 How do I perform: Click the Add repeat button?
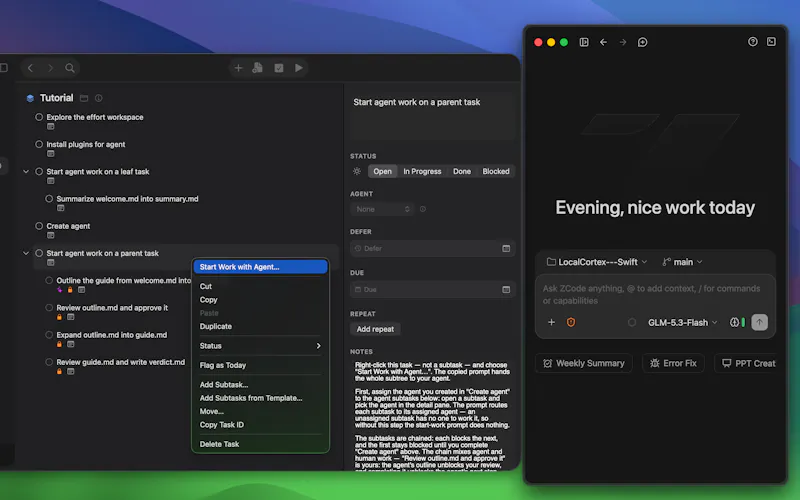pyautogui.click(x=375, y=329)
